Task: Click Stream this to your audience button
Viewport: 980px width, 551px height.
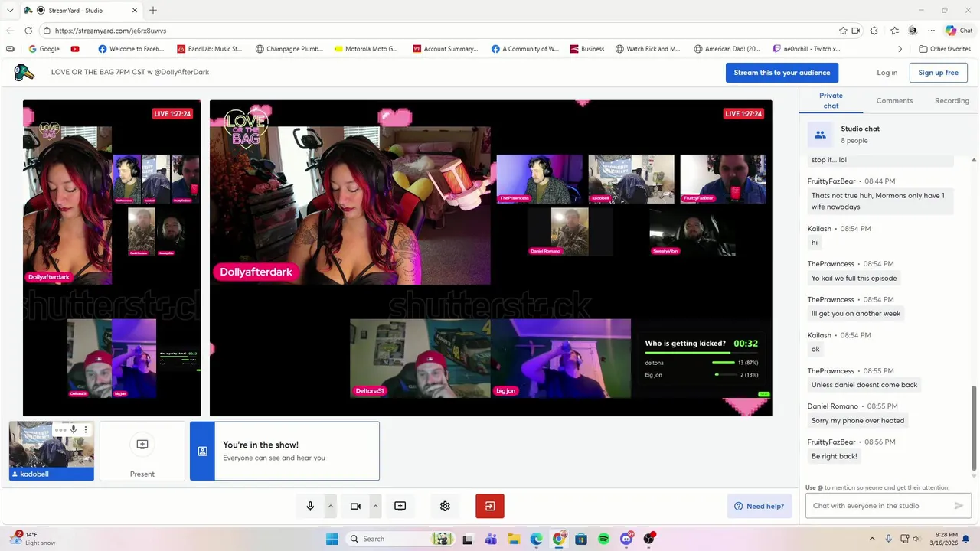Action: point(782,73)
